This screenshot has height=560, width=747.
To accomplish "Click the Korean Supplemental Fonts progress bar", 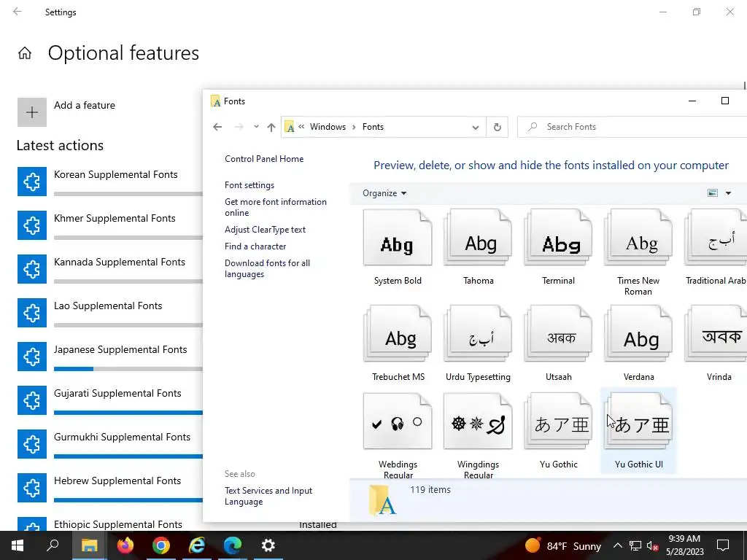I will [128, 194].
